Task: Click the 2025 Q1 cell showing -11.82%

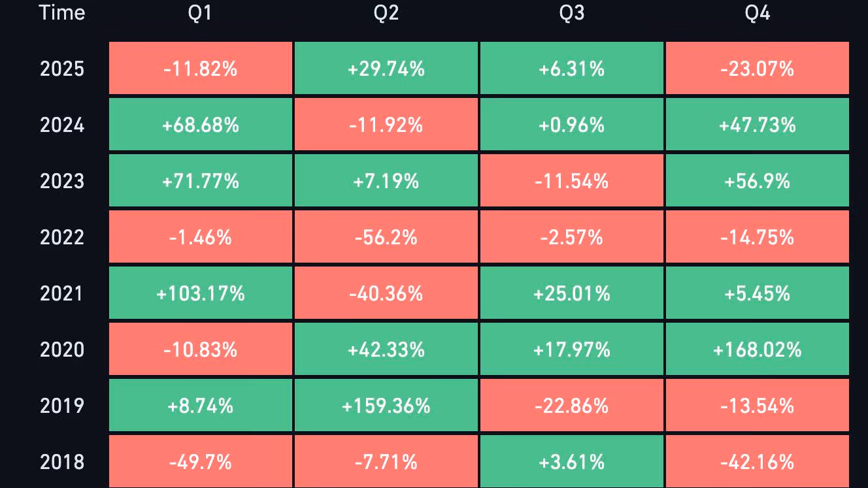Action: (x=200, y=69)
